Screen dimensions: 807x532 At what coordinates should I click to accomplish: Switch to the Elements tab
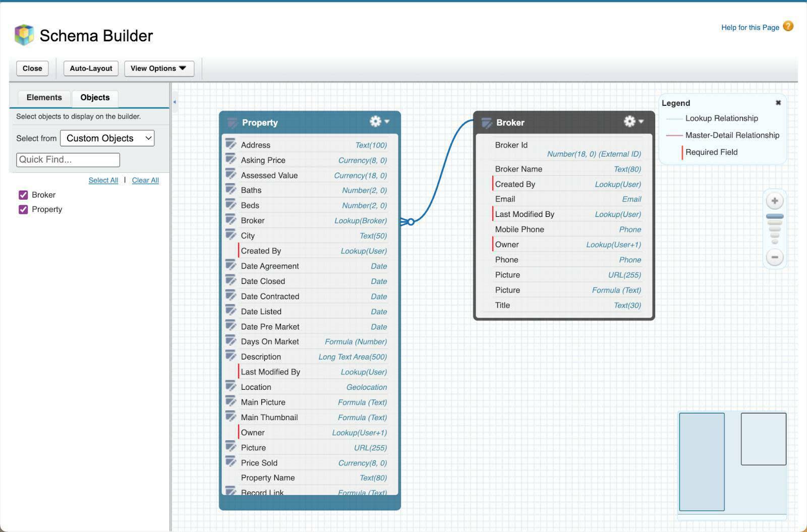(x=44, y=97)
